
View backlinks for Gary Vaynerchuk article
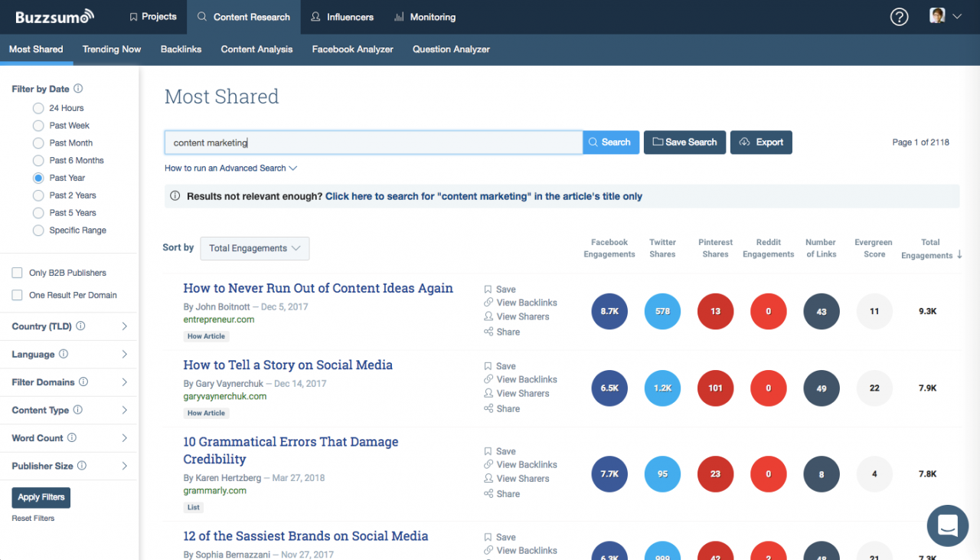521,379
